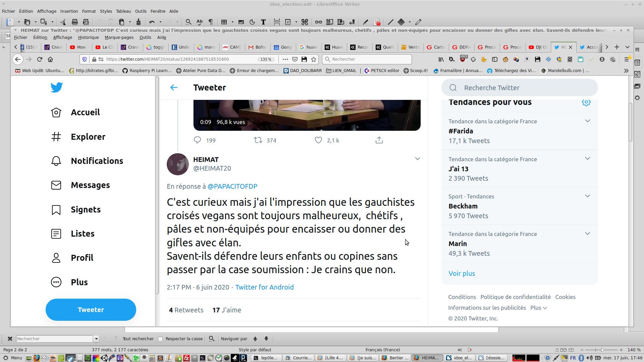
Task: Enable the Respecter la casse checkbox
Action: click(x=160, y=339)
